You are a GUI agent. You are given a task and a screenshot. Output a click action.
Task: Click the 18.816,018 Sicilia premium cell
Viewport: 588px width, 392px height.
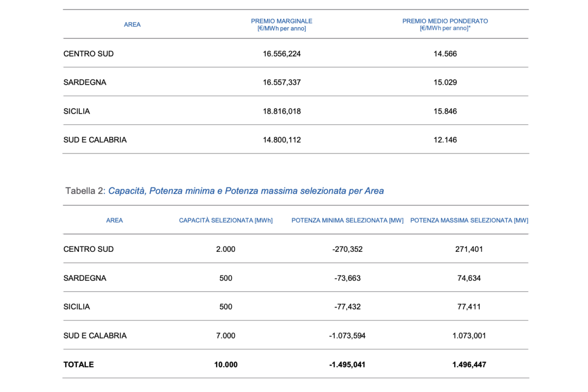point(282,111)
